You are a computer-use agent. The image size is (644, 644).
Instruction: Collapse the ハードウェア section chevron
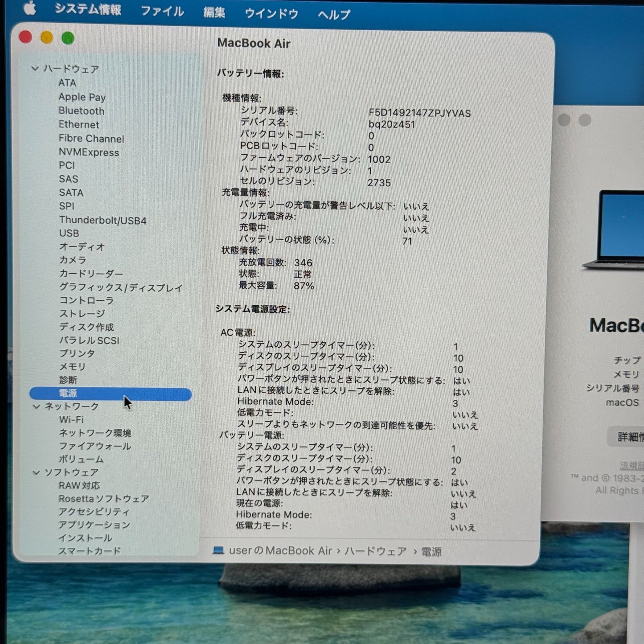pos(35,69)
